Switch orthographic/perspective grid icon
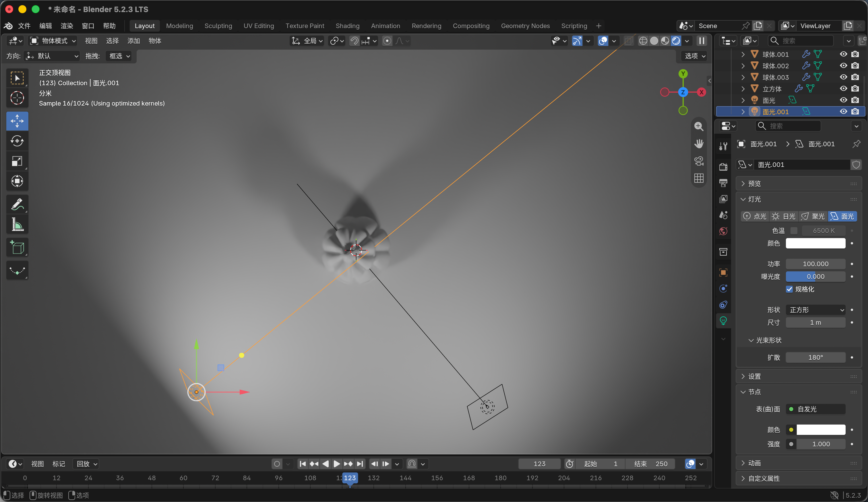The height and width of the screenshot is (502, 868). coord(699,178)
